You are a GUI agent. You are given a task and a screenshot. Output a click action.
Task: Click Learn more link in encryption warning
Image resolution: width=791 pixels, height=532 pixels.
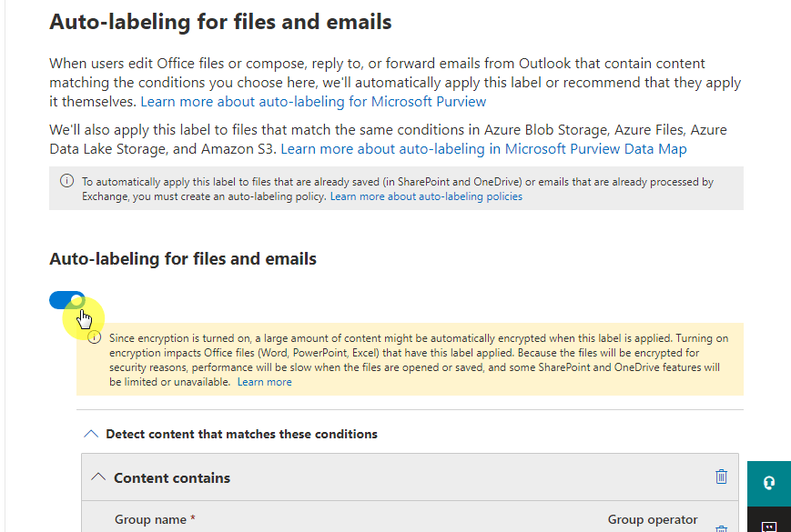pyautogui.click(x=264, y=382)
